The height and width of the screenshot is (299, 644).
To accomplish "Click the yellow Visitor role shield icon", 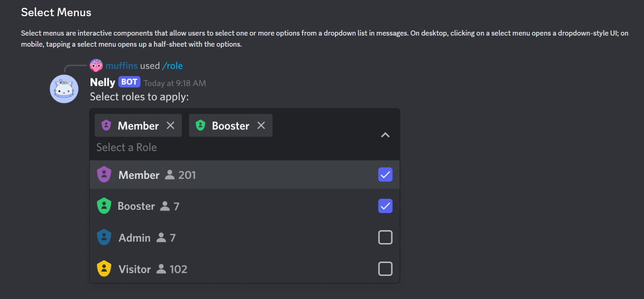I will 104,268.
